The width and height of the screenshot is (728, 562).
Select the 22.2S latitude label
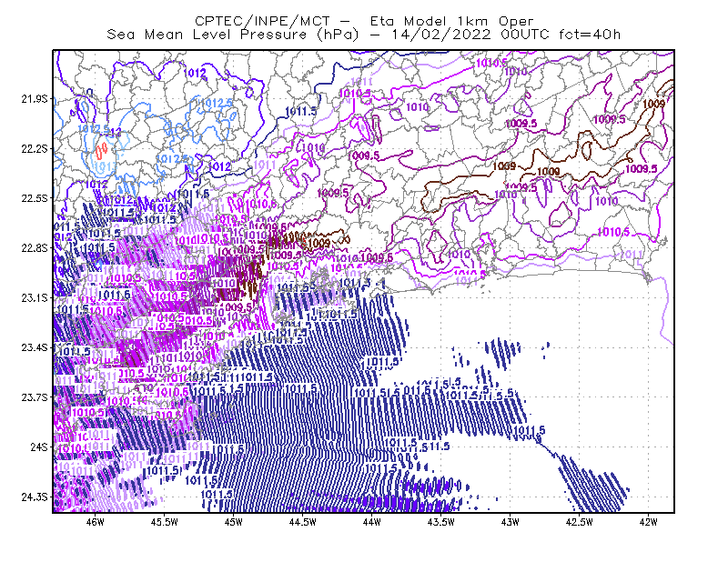pos(35,148)
